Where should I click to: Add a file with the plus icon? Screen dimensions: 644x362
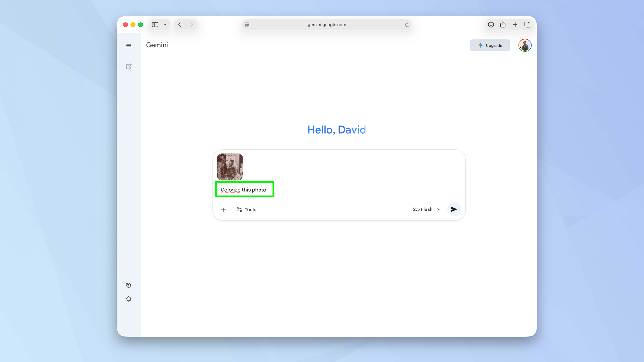pyautogui.click(x=223, y=209)
